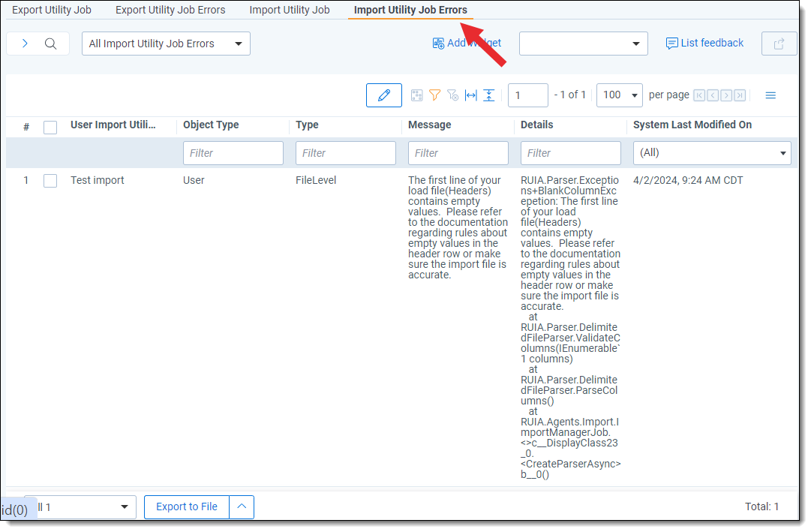Click the export share icon button
This screenshot has width=811, height=532.
coord(779,44)
